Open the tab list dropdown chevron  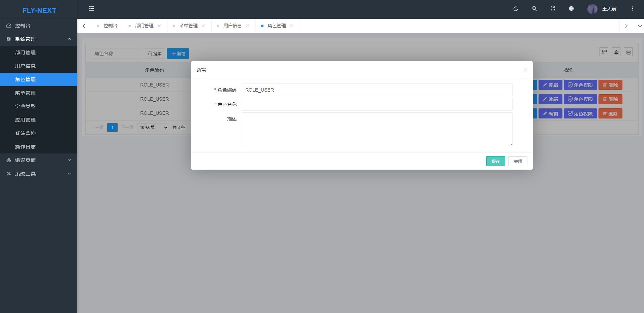pos(640,26)
